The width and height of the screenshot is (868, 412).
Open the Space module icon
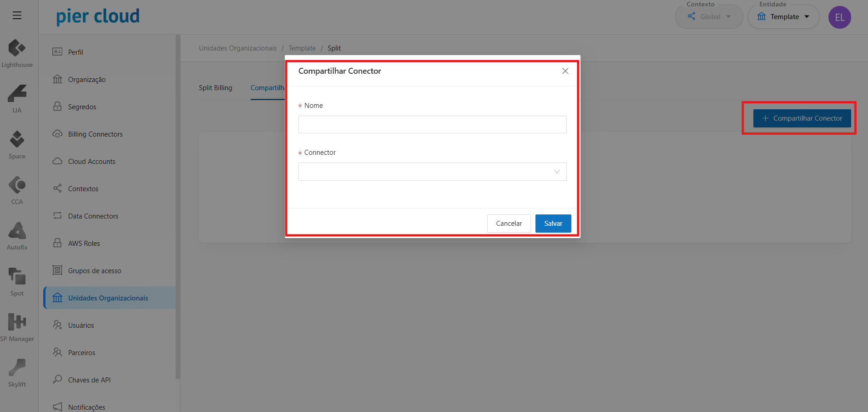pos(17,140)
